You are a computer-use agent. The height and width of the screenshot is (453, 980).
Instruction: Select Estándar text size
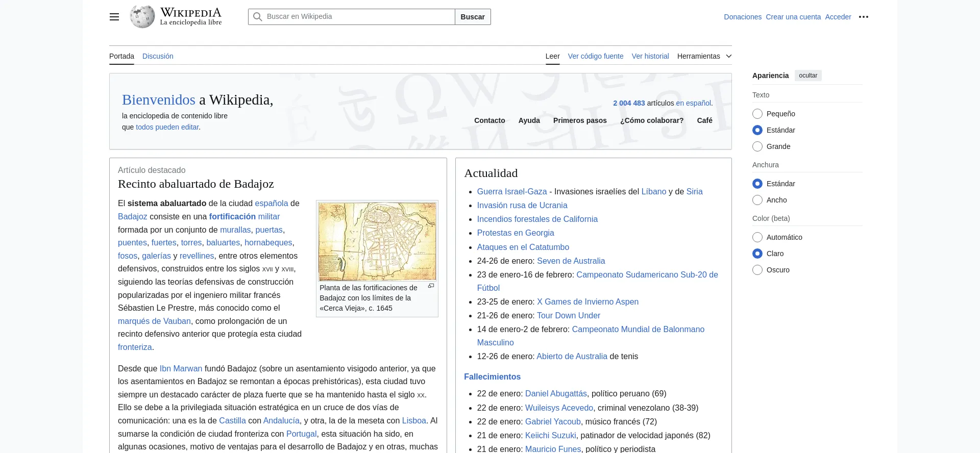tap(757, 130)
